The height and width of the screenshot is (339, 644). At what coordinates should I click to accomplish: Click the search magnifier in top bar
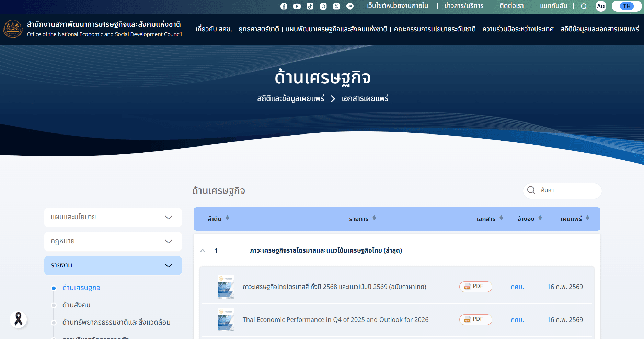pyautogui.click(x=584, y=7)
